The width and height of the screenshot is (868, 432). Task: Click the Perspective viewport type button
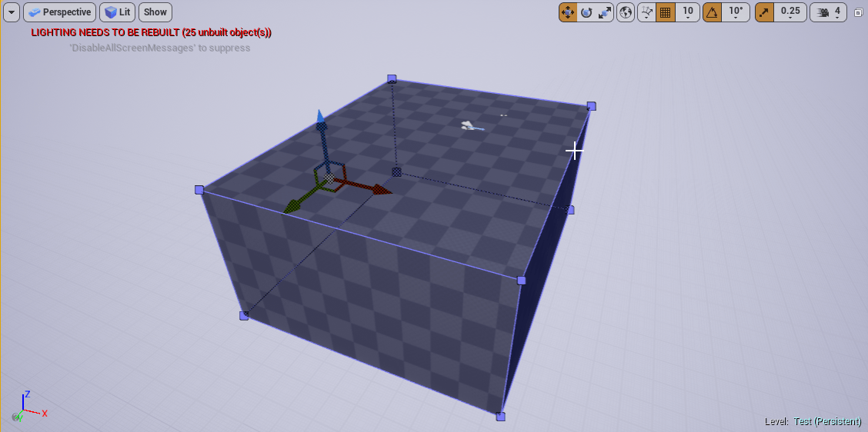coord(59,12)
